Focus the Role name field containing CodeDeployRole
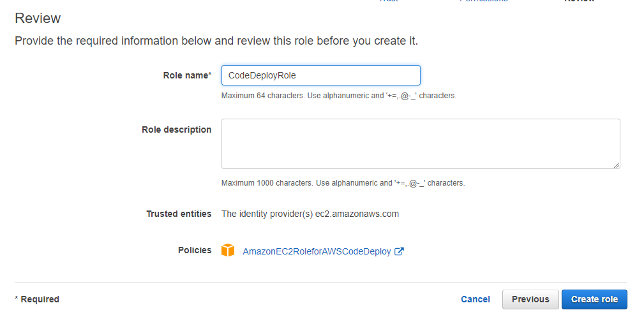The height and width of the screenshot is (317, 644). [321, 75]
